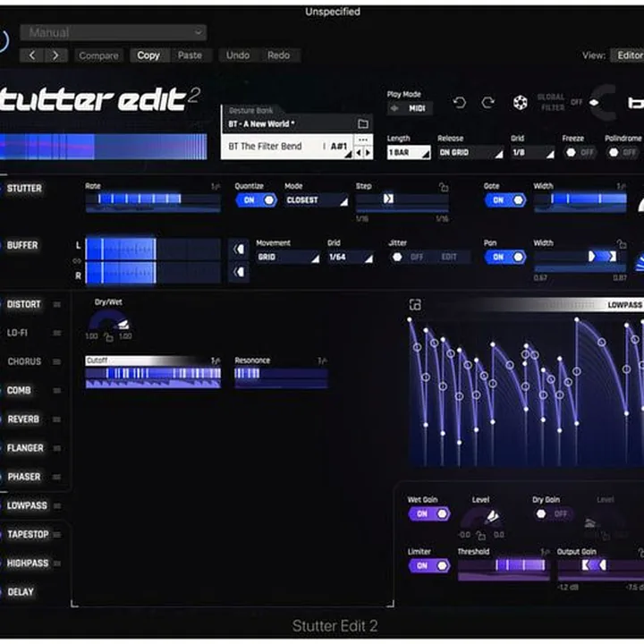The height and width of the screenshot is (644, 644).
Task: Toggle the Buffer Pan switch
Action: [x=505, y=257]
